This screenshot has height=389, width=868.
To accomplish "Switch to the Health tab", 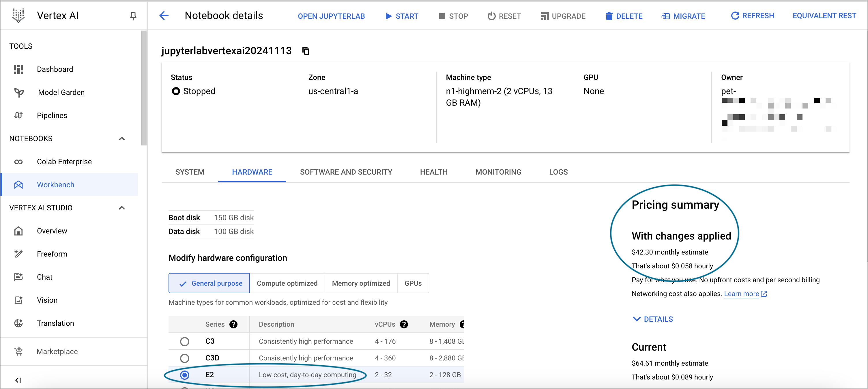I will click(x=434, y=172).
